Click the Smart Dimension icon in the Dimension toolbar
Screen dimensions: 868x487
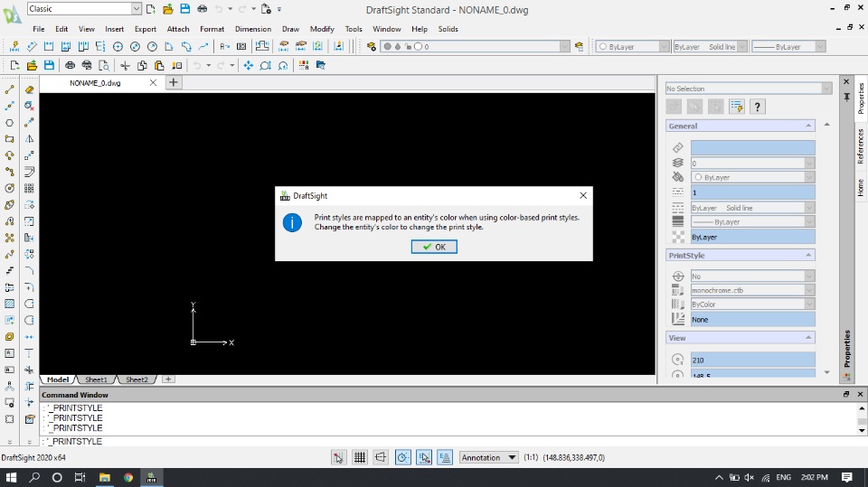point(14,46)
